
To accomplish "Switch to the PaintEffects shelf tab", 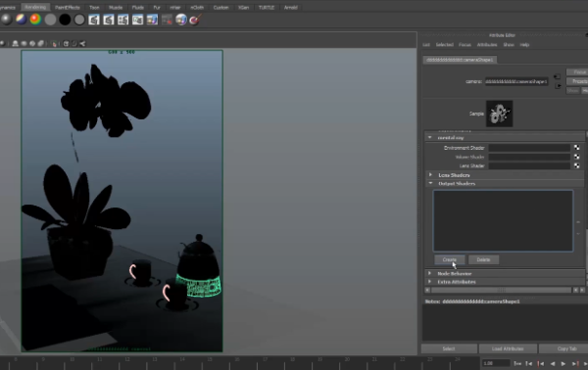I will pos(68,8).
